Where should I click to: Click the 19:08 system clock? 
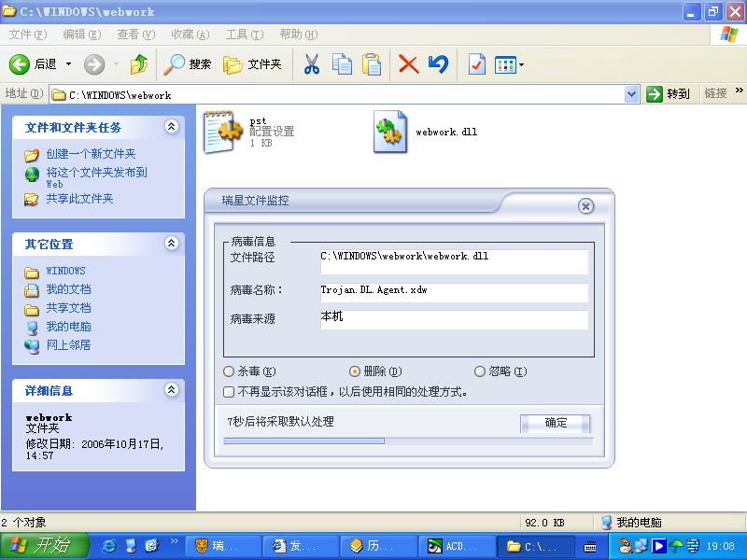[720, 546]
